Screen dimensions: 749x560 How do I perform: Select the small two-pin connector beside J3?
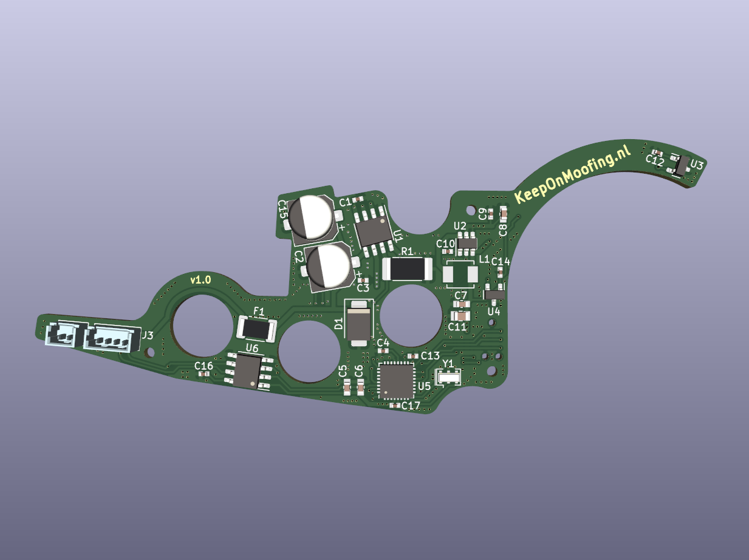(x=62, y=334)
